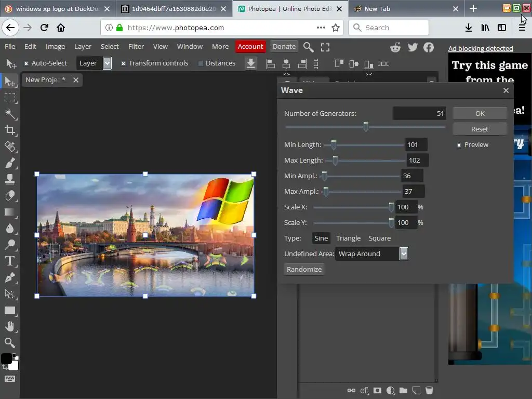532x399 pixels.
Task: Close the Wave dialog
Action: coord(506,90)
